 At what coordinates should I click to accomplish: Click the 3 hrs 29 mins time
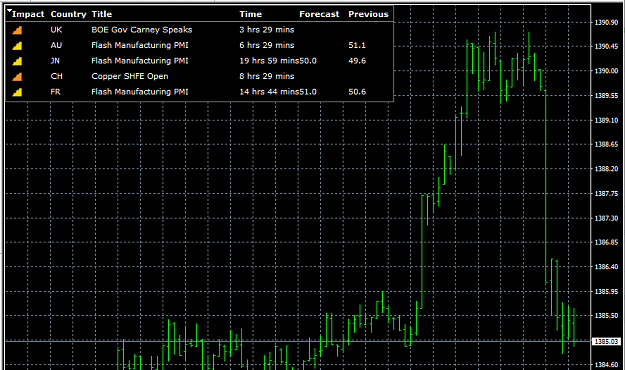pos(267,30)
